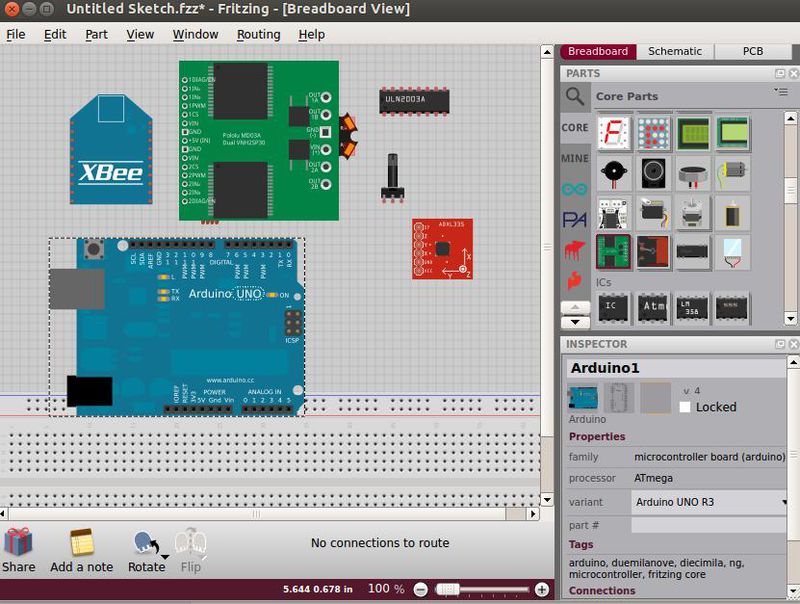Viewport: 800px width, 604px height.
Task: Enable the Locked checkbox in Inspector
Action: (x=686, y=407)
